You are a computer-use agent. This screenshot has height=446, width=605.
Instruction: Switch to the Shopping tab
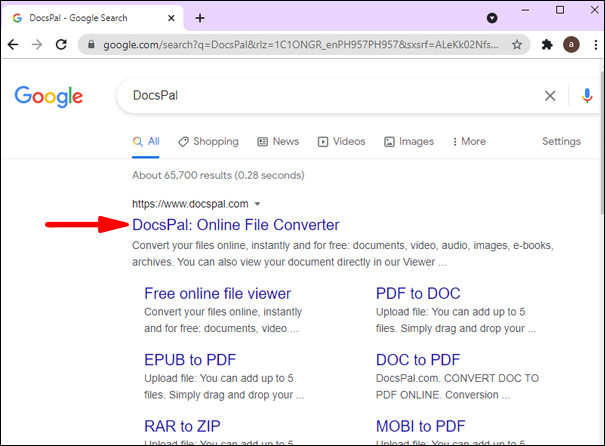pos(208,142)
